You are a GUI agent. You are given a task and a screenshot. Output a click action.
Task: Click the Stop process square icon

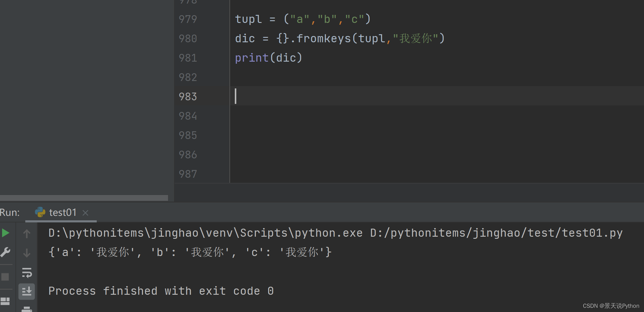(5, 277)
